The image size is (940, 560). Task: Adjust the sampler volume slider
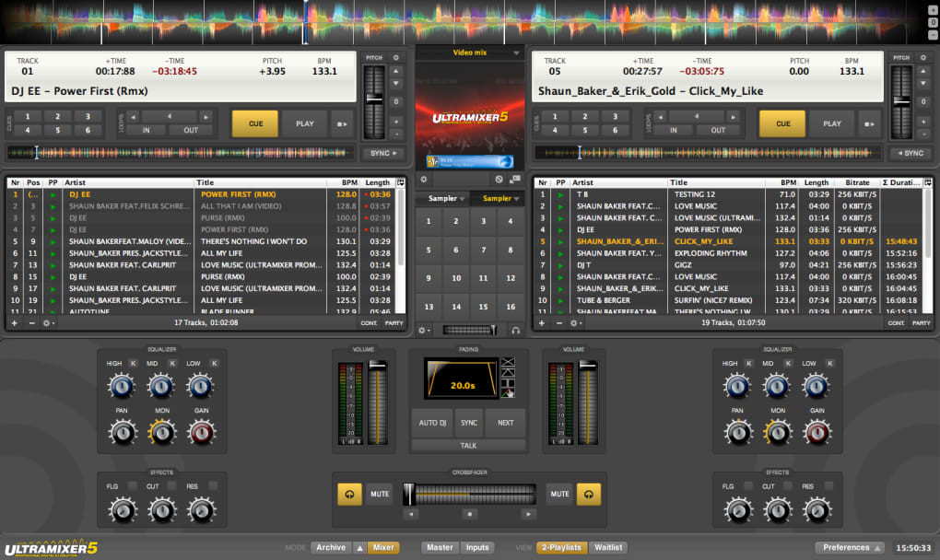(x=470, y=330)
